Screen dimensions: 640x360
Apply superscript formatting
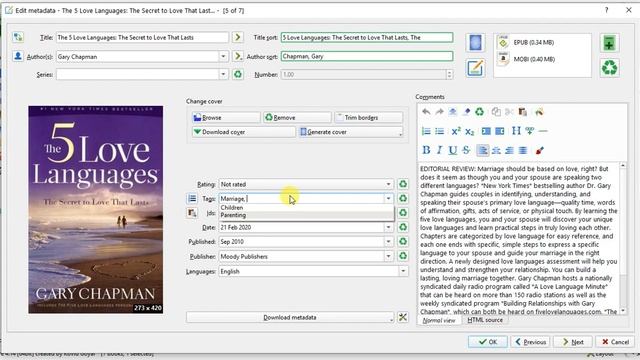pyautogui.click(x=456, y=131)
